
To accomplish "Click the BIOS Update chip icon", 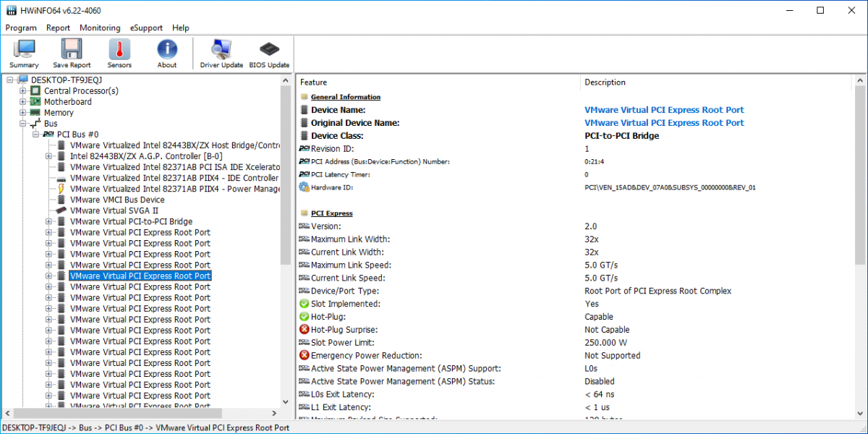I will pos(269,54).
